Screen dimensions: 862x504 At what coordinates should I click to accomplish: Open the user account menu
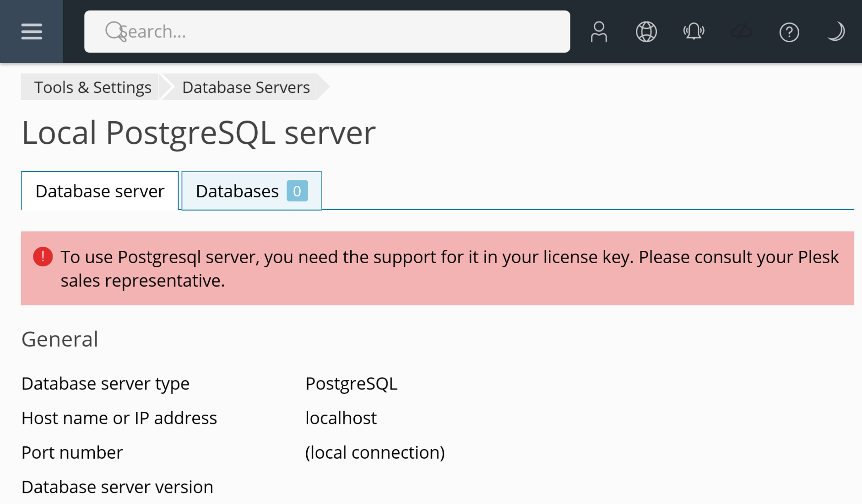click(x=598, y=32)
